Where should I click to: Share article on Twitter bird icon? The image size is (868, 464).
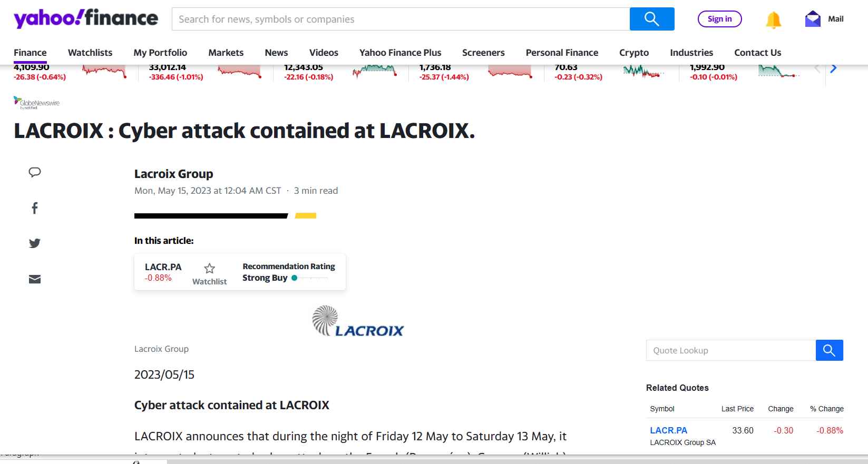pyautogui.click(x=35, y=243)
